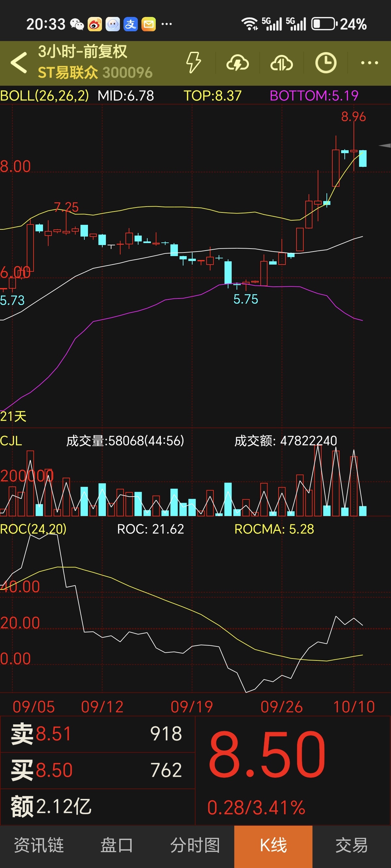391x868 pixels.
Task: Tap the 09/12 date axis label
Action: point(102,707)
